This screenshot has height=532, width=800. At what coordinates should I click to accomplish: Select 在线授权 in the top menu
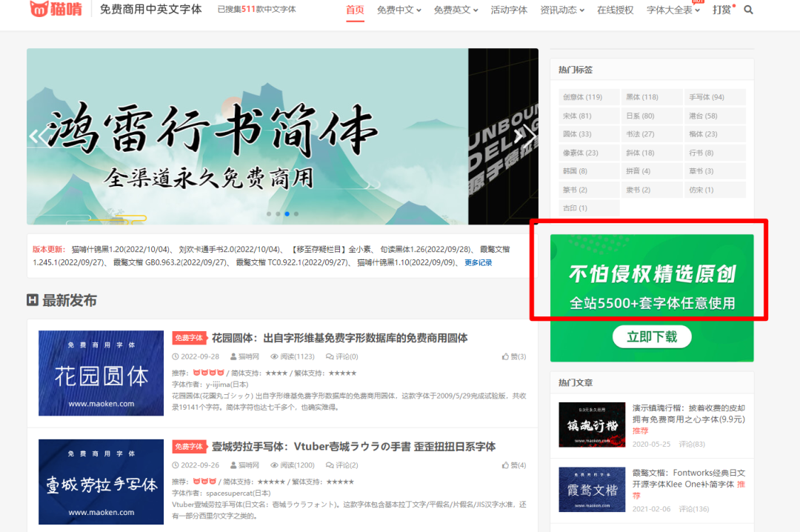point(615,10)
